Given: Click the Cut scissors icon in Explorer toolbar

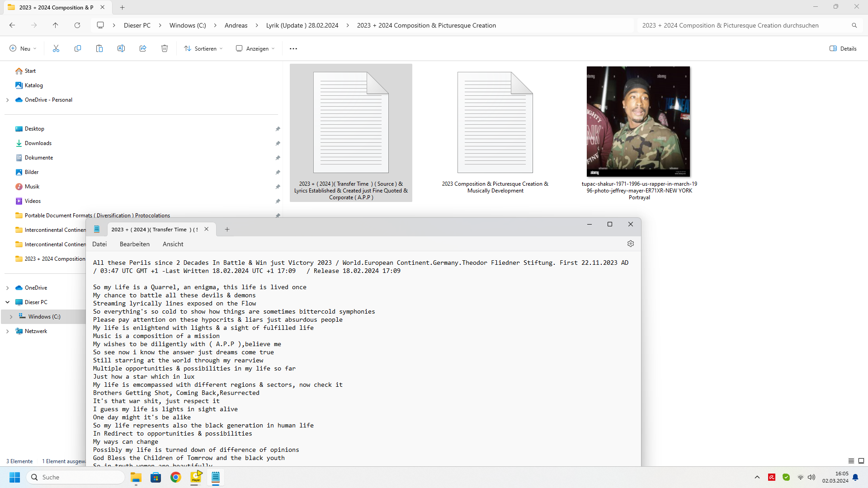Looking at the screenshot, I should coord(56,48).
